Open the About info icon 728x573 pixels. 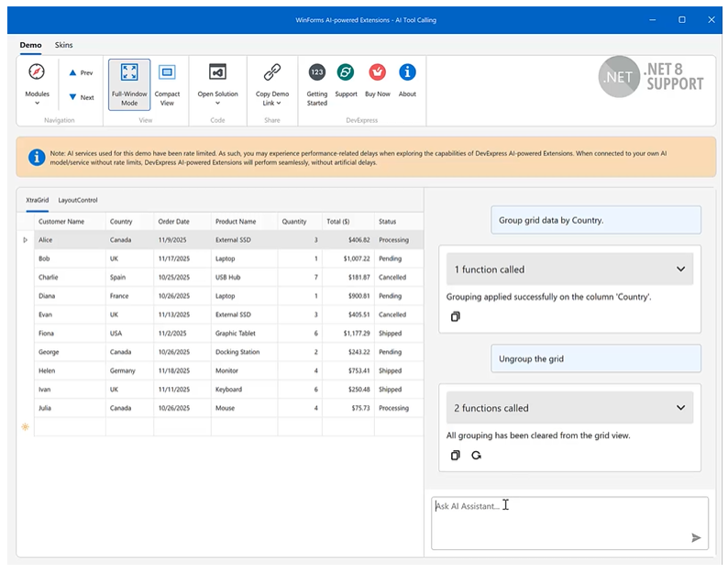(407, 72)
